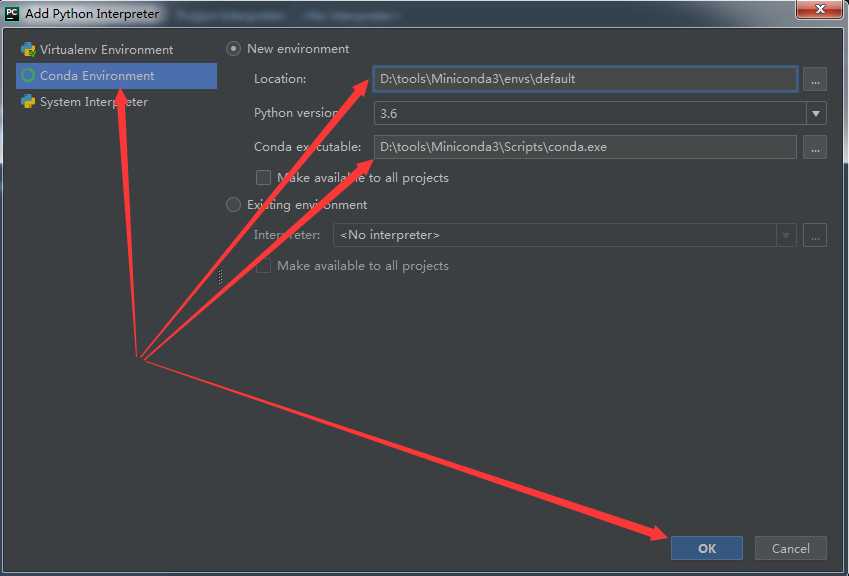The image size is (849, 576).
Task: Tick Make available to all projects under Existing environment
Action: (263, 266)
